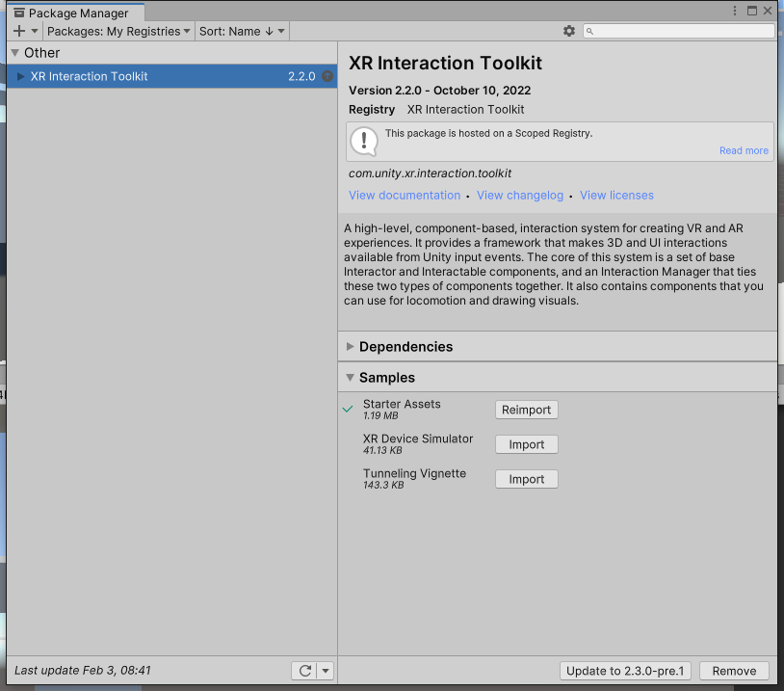Click the refresh packages icon
The image size is (784, 691).
(304, 671)
